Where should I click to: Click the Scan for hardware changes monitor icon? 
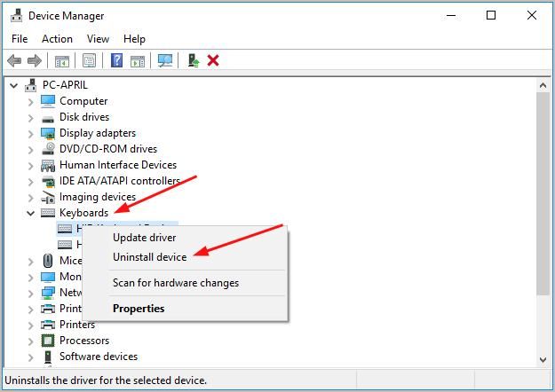[x=164, y=61]
